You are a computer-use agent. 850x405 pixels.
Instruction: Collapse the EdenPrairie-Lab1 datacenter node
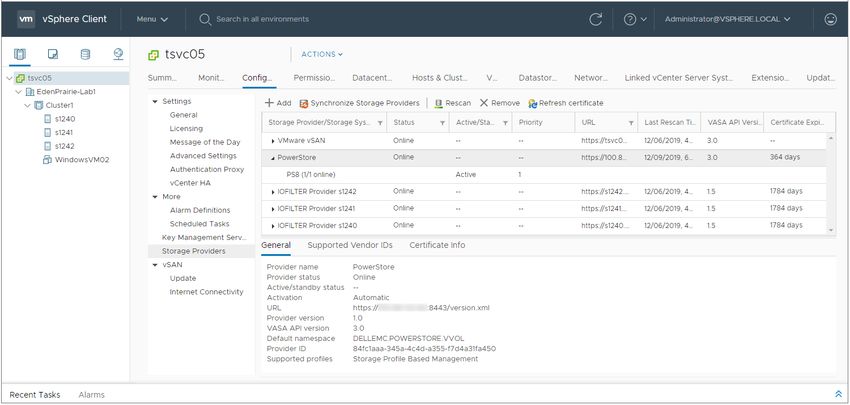[x=18, y=92]
